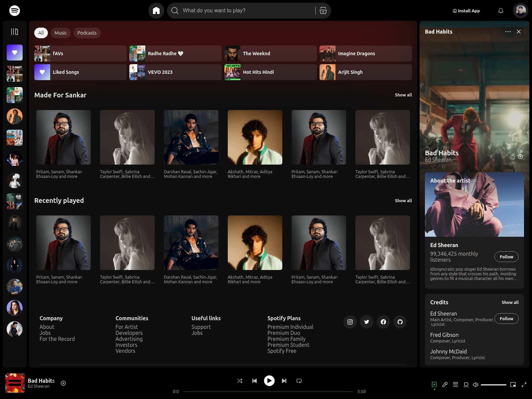Image resolution: width=532 pixels, height=399 pixels.
Task: Share Bad Habits from right panel
Action: (513, 157)
